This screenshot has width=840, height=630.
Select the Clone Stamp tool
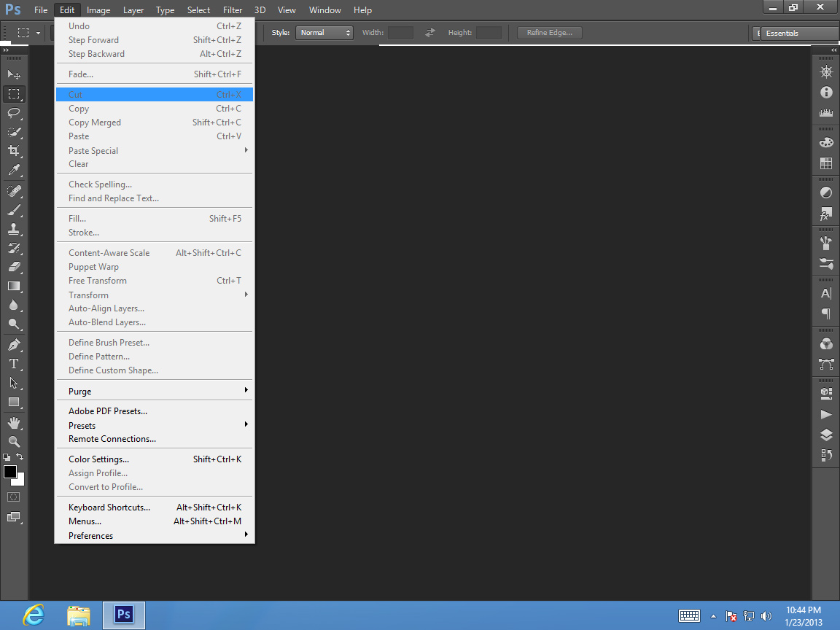click(x=14, y=229)
